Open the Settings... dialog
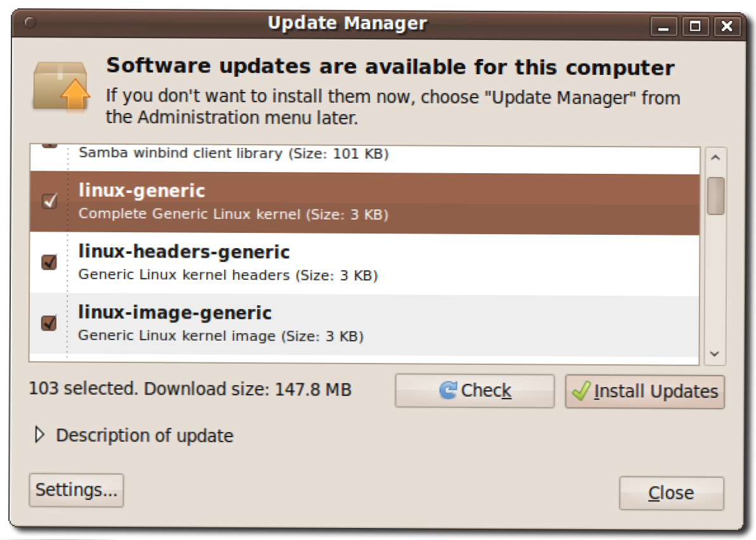 click(x=76, y=490)
